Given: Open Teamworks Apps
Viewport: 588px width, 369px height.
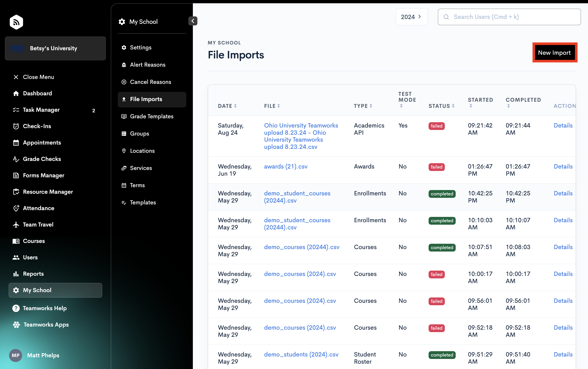Looking at the screenshot, I should coord(46,325).
